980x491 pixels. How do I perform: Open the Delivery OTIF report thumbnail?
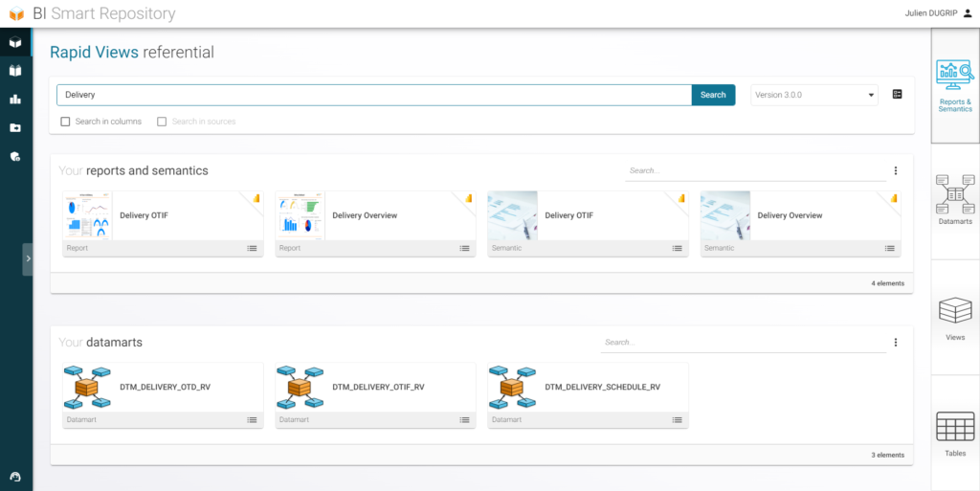coord(87,215)
